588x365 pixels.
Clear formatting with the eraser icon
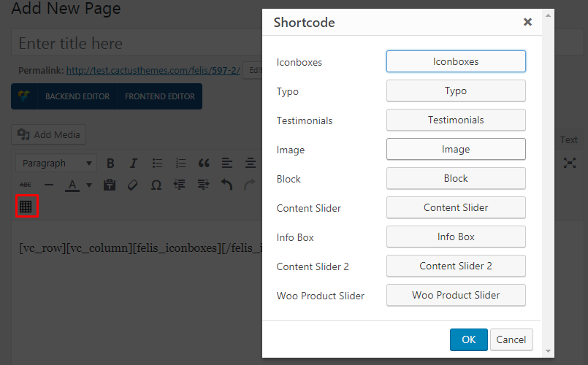132,185
